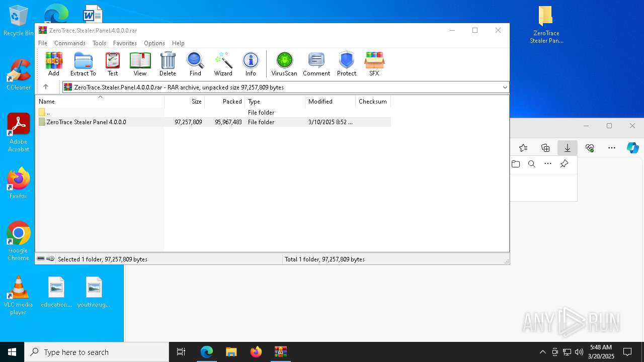Viewport: 644px width, 362px height.
Task: Launch the Wizard tool
Action: (x=223, y=64)
